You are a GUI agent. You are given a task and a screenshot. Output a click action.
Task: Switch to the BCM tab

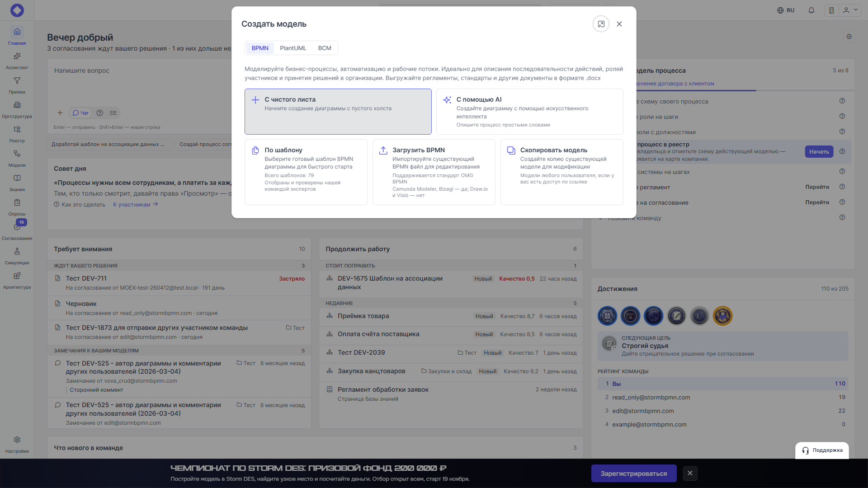coord(325,48)
